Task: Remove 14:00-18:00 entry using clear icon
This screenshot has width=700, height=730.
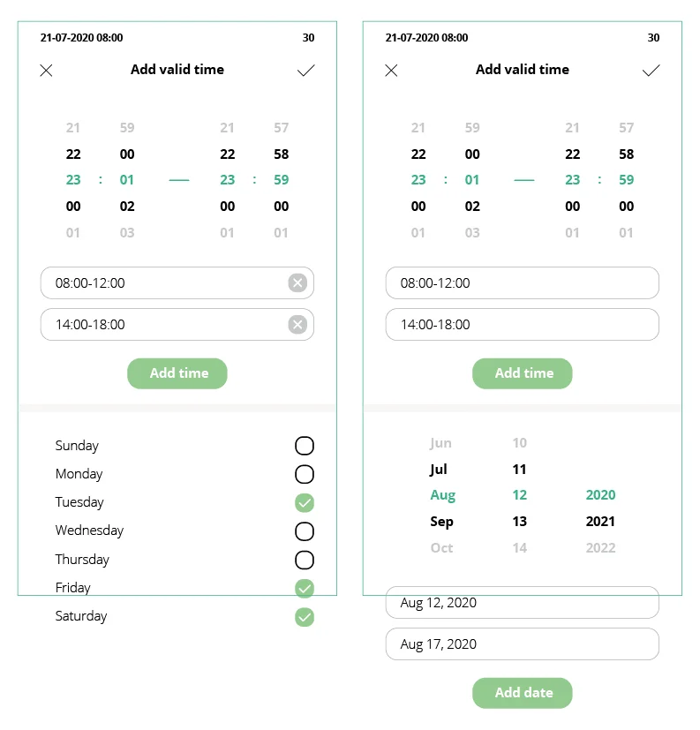Action: (x=297, y=325)
